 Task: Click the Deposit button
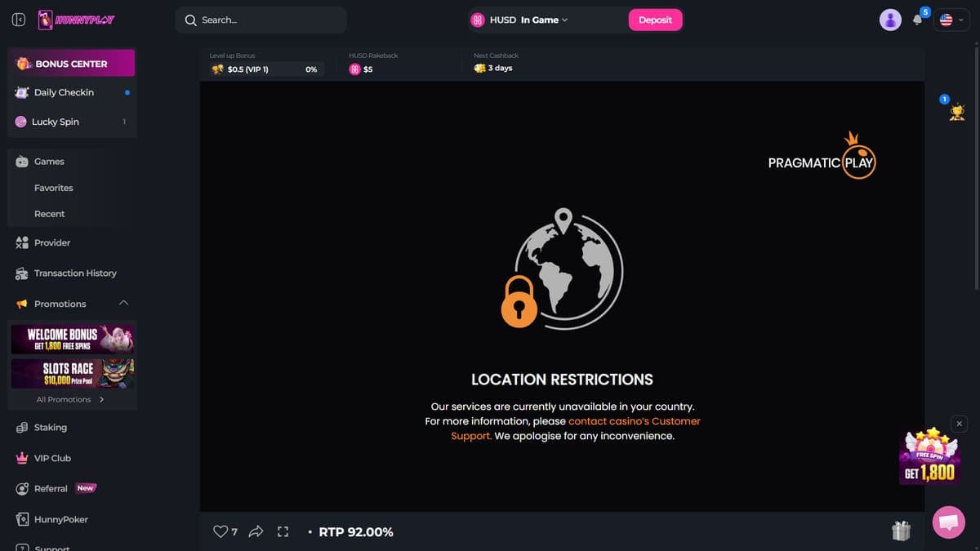[x=655, y=20]
